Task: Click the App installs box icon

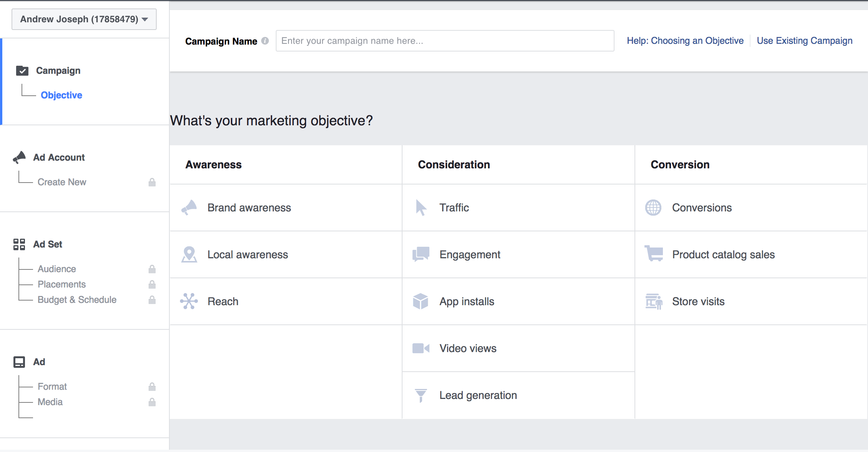Action: click(421, 301)
